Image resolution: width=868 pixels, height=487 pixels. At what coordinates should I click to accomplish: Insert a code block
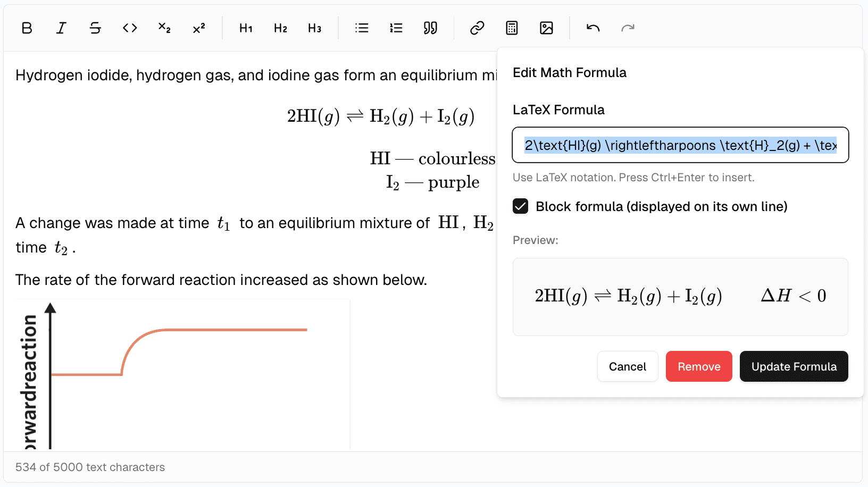pyautogui.click(x=129, y=28)
